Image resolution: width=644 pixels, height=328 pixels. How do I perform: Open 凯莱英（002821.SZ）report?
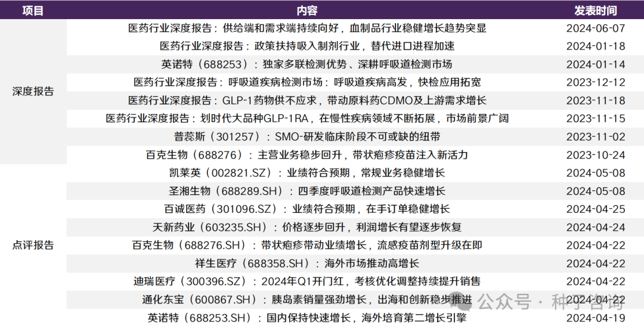pos(307,172)
